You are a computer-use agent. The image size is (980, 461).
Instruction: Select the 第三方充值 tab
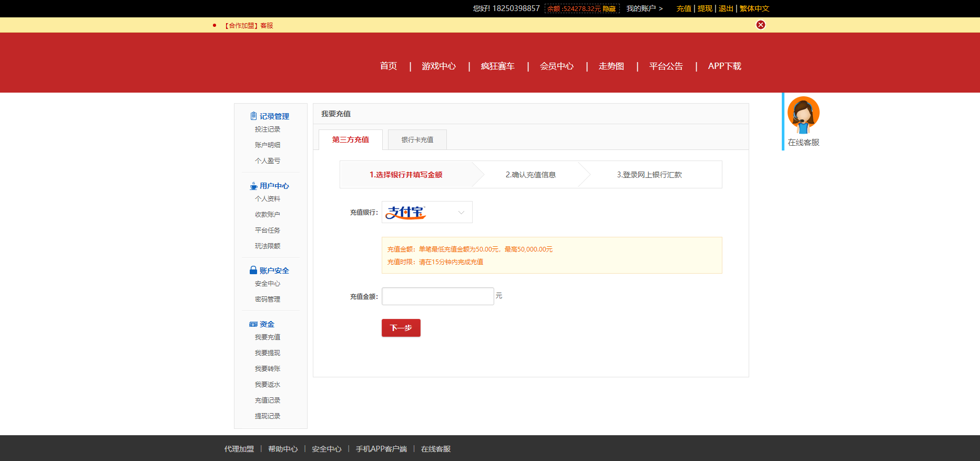(x=351, y=140)
